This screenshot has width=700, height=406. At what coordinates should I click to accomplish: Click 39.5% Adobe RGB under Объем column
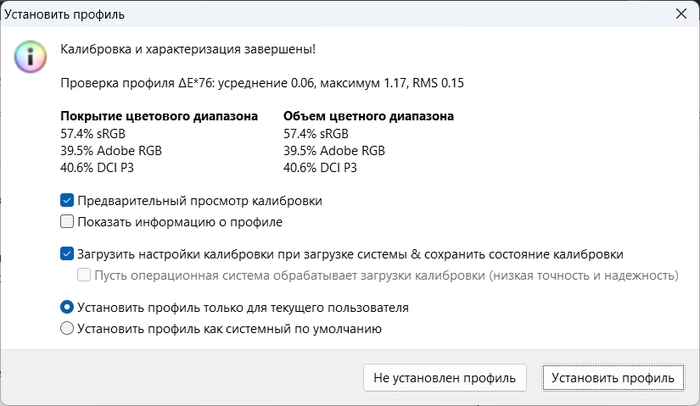[333, 150]
